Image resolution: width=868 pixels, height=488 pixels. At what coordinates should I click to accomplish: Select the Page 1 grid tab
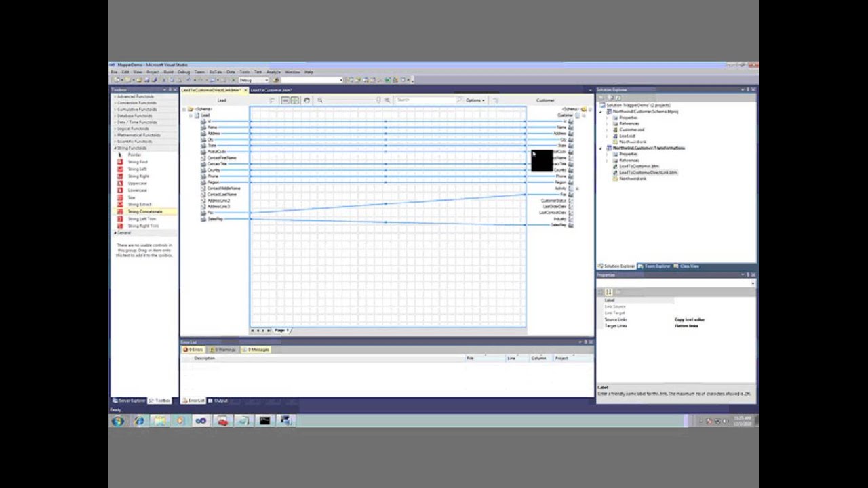pos(281,331)
